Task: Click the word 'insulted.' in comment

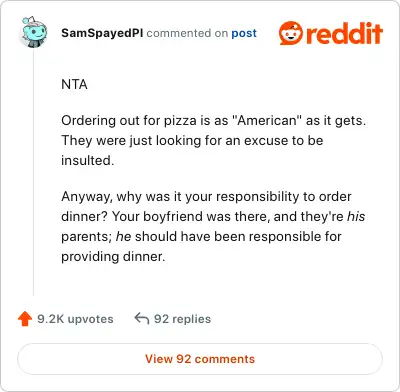Action: pos(88,160)
